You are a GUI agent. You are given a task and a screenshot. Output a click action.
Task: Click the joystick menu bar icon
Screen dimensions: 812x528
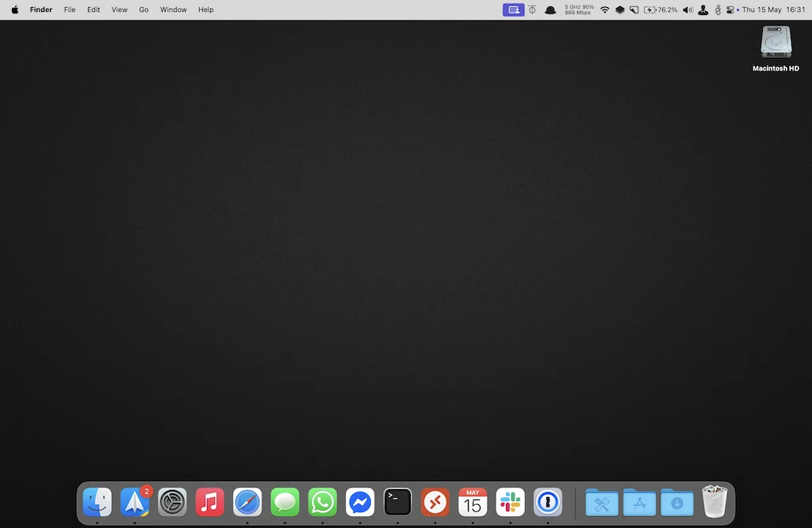[x=703, y=10]
